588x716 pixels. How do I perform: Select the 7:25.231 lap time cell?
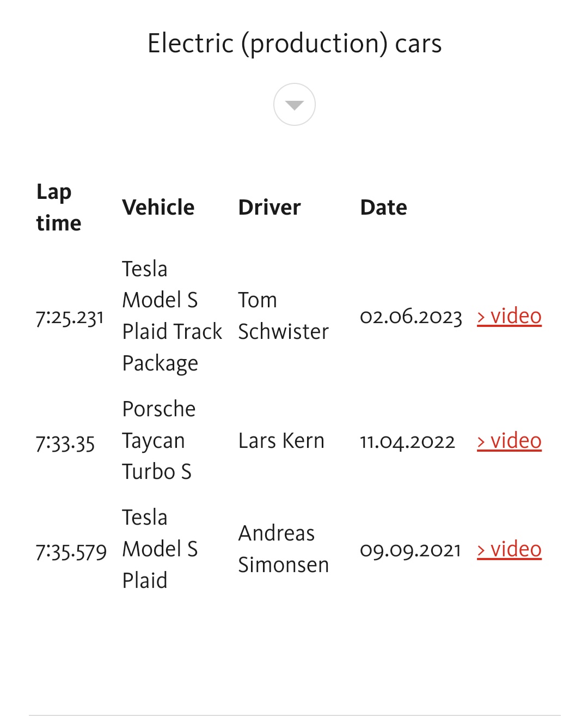coord(70,317)
